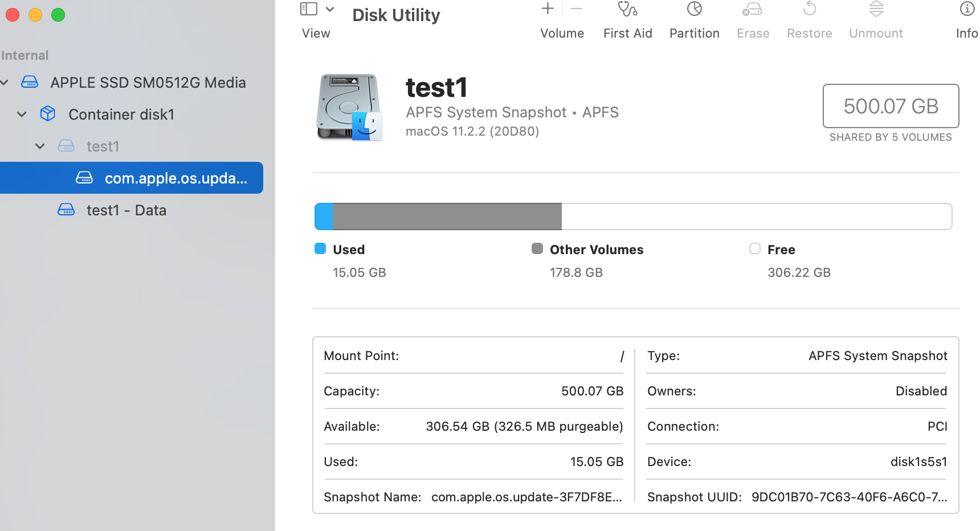Click the large test1 hard disk image

[349, 107]
